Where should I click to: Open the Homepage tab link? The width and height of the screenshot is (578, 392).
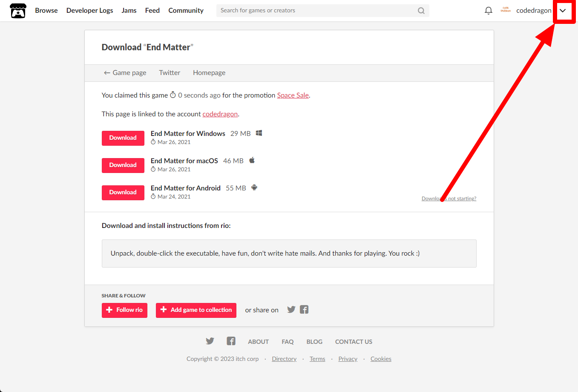pos(209,73)
